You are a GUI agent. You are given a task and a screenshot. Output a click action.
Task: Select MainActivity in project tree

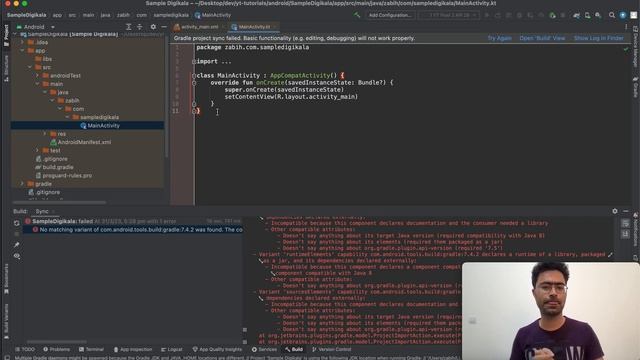[x=100, y=126]
